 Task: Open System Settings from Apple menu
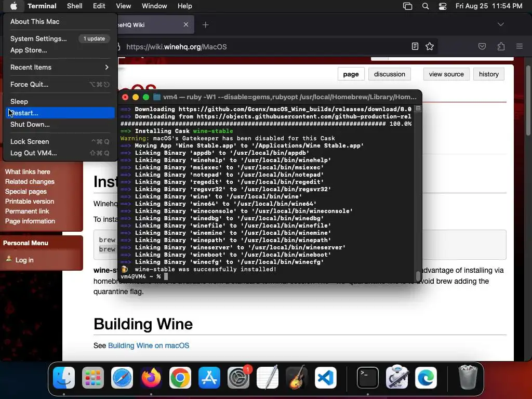tap(60, 38)
